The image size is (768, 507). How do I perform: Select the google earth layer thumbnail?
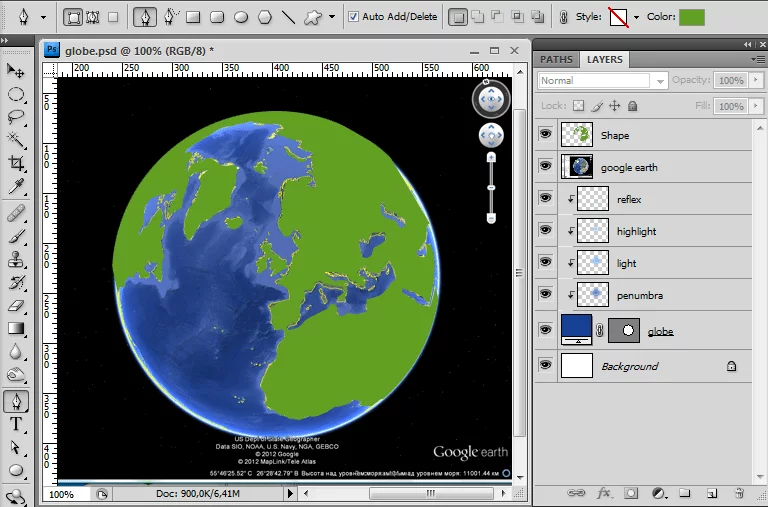point(577,167)
